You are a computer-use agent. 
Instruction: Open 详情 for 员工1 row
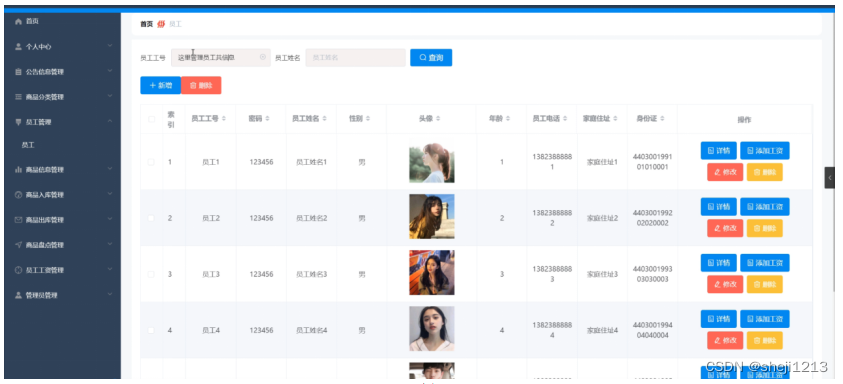point(718,151)
